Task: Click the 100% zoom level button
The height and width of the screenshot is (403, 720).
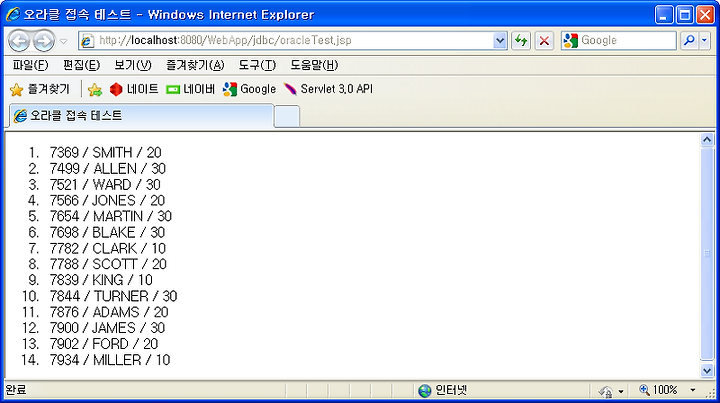Action: click(658, 390)
